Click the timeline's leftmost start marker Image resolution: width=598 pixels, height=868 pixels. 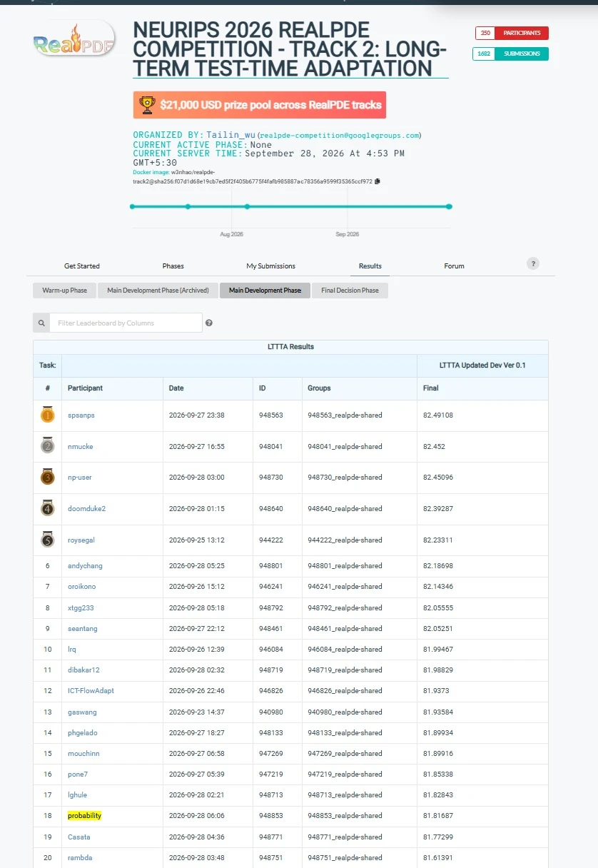click(132, 206)
